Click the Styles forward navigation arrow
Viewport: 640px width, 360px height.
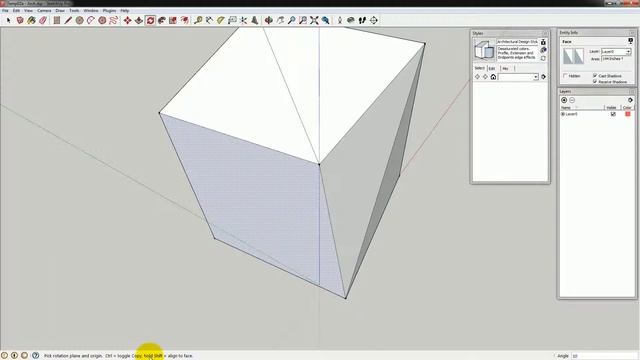point(485,77)
